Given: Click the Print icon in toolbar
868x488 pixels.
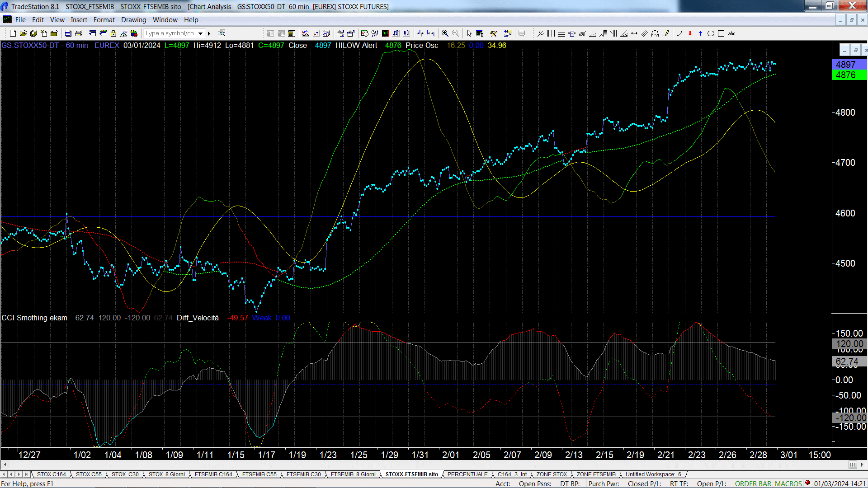Looking at the screenshot, I should [x=78, y=33].
